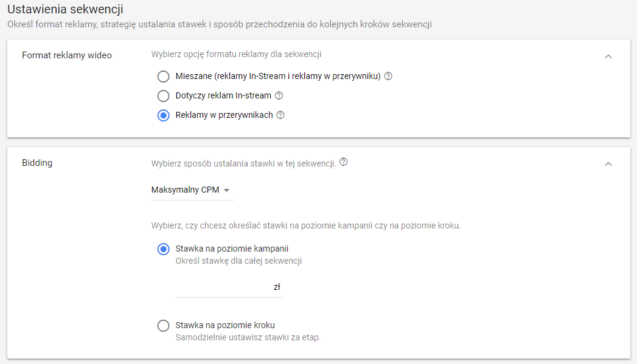The width and height of the screenshot is (637, 364).
Task: Click the zł currency suffix in field
Action: pyautogui.click(x=277, y=287)
